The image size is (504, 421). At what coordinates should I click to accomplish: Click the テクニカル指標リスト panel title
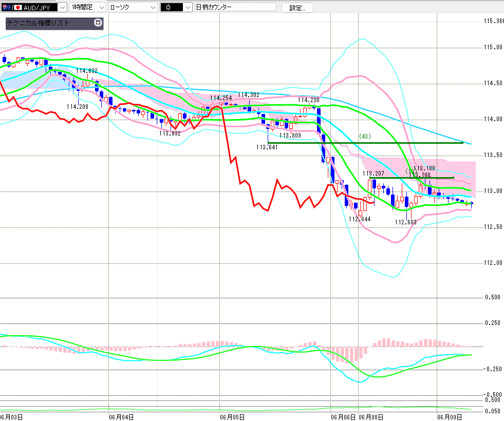(38, 23)
